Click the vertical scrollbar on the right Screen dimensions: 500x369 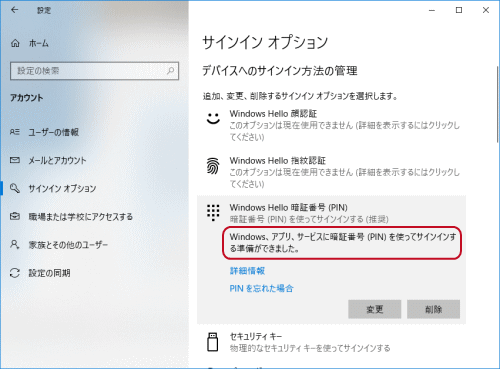[x=498, y=104]
